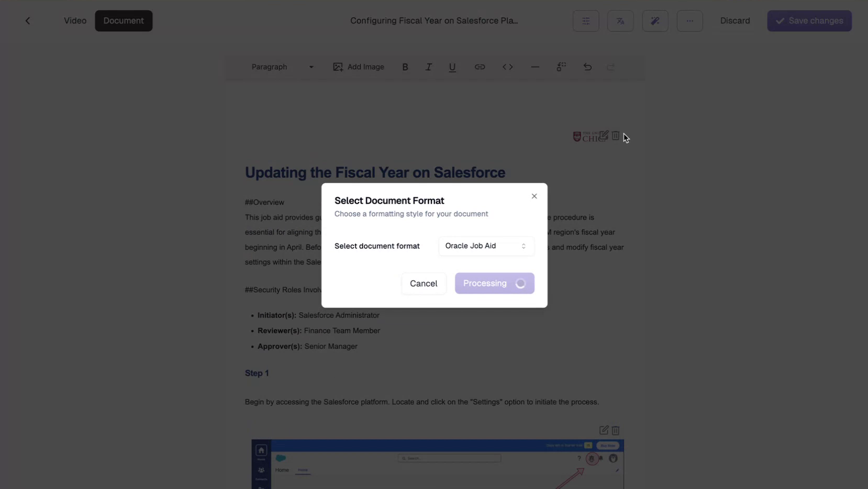Apply italic formatting
Image resolution: width=868 pixels, height=489 pixels.
428,66
